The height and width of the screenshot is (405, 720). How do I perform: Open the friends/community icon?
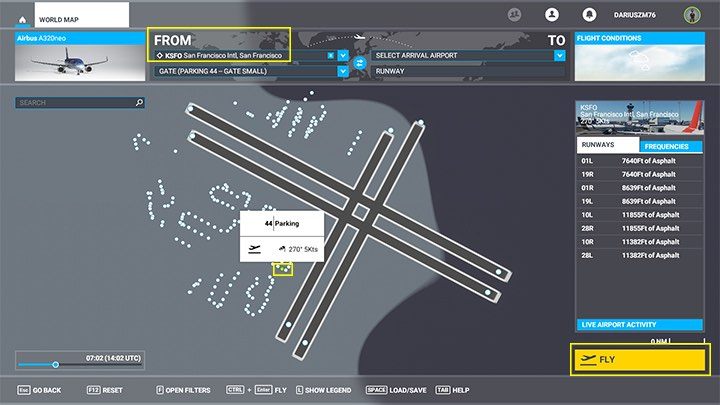click(x=514, y=15)
